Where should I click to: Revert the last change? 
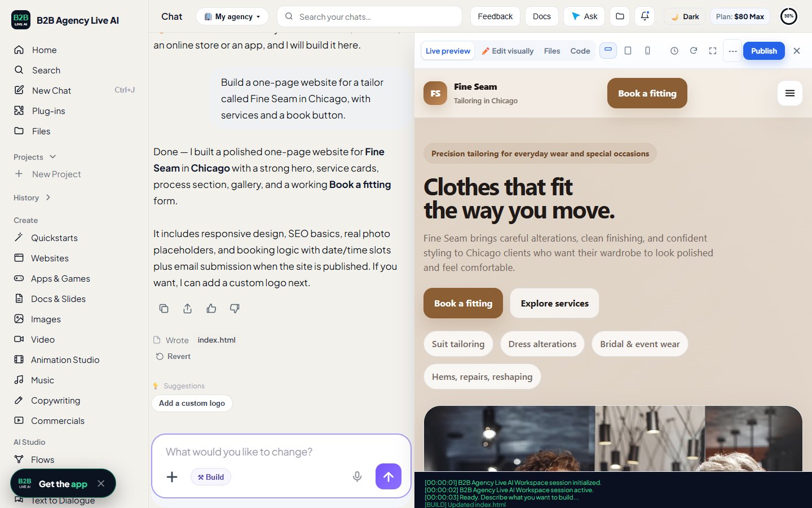tap(174, 356)
